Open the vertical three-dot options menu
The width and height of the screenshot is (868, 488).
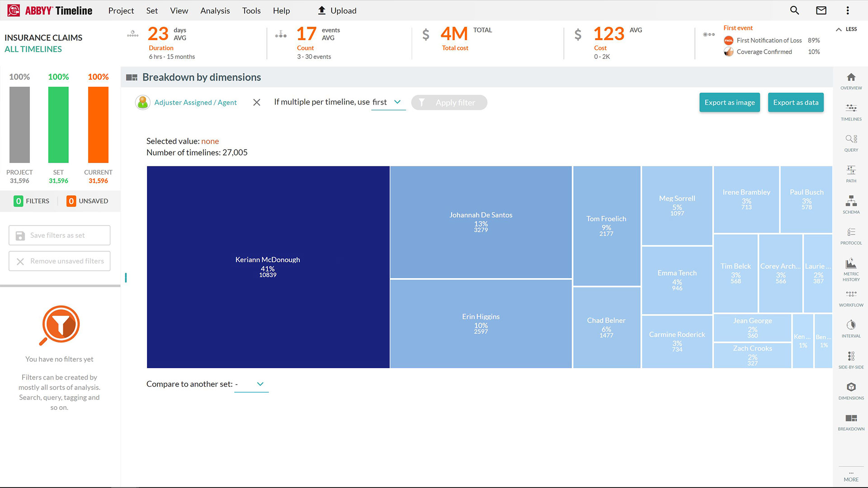pos(848,10)
